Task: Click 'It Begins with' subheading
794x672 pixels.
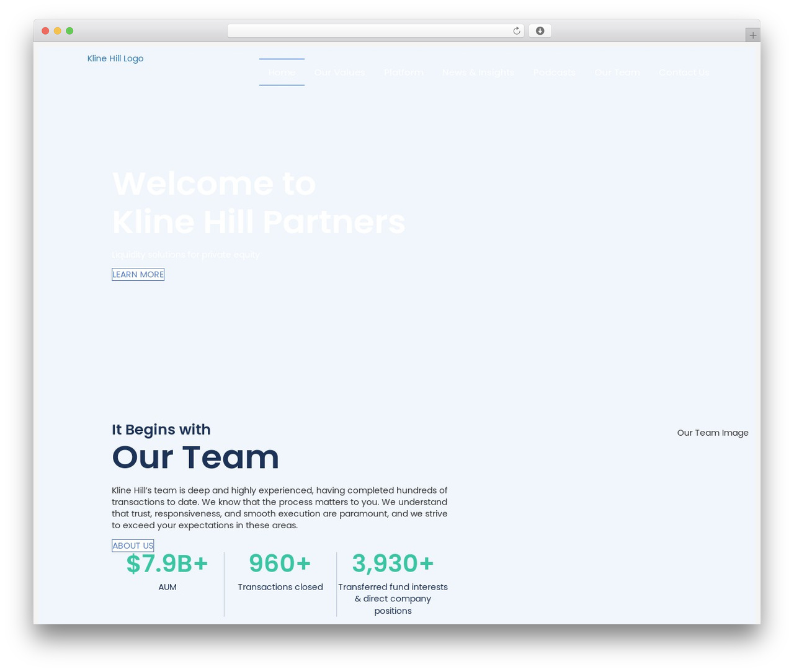Action: point(161,430)
